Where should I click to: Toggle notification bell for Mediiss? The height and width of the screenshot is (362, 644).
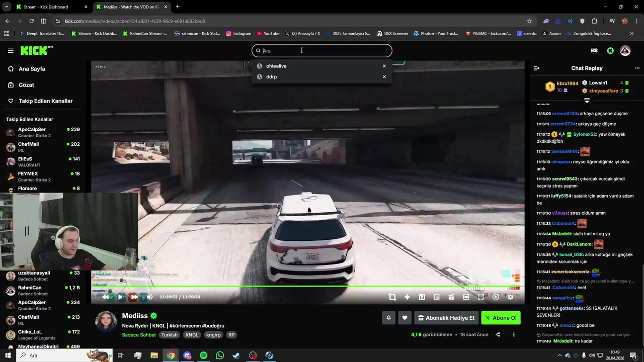point(388,318)
